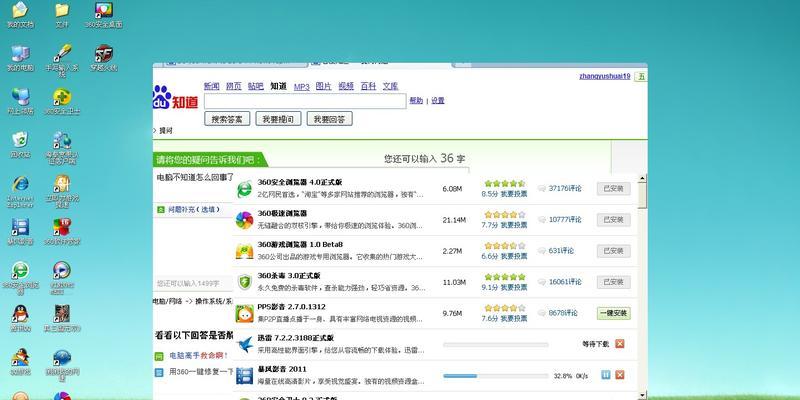Click 我要投票 for 360极速浏览器
The height and width of the screenshot is (400, 800).
514,225
